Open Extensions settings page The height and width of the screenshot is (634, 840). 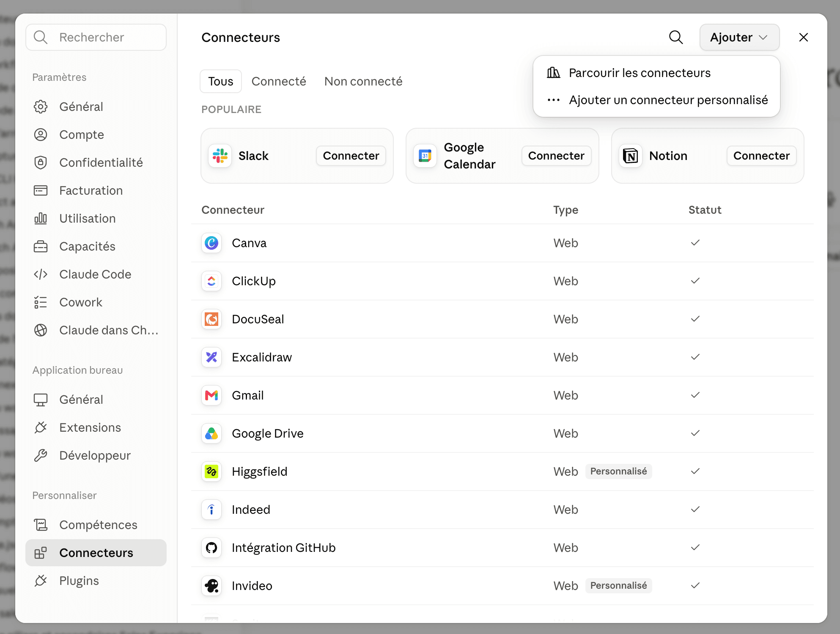pos(96,427)
